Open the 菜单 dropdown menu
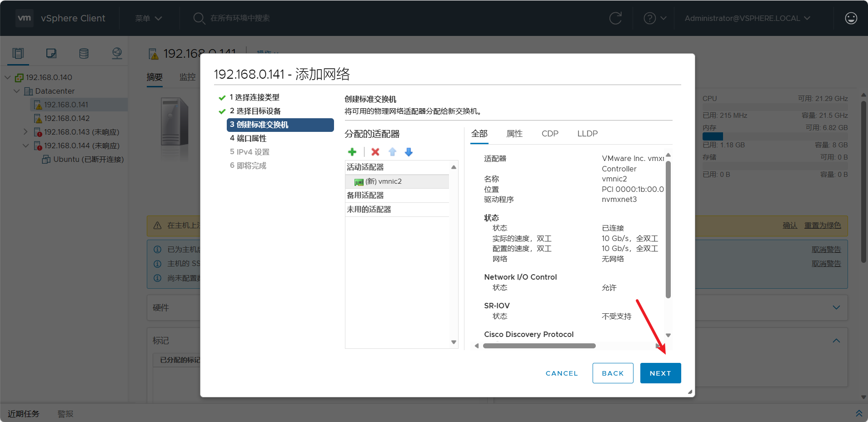This screenshot has height=422, width=868. [x=148, y=18]
